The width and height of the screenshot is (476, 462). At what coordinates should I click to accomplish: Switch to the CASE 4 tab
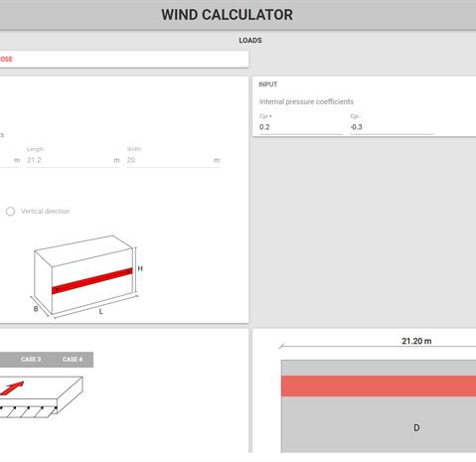pyautogui.click(x=73, y=360)
